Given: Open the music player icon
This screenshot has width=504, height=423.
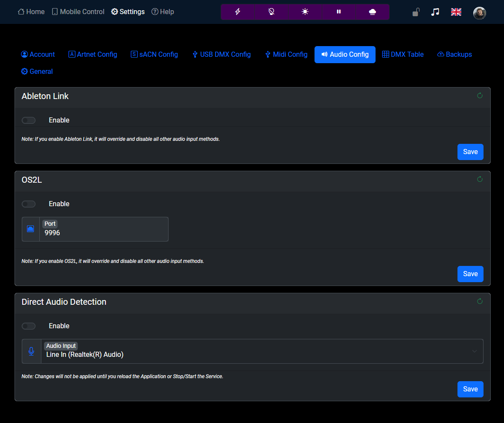Looking at the screenshot, I should pyautogui.click(x=435, y=12).
